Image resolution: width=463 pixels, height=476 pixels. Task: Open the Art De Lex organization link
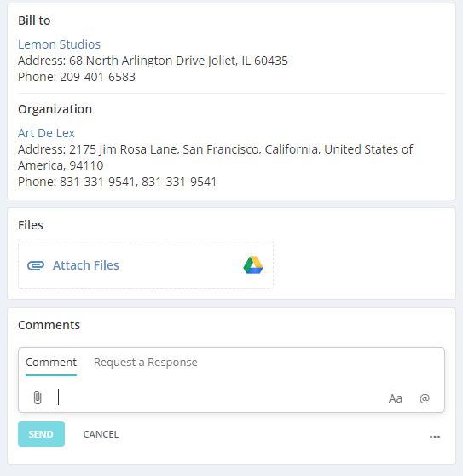coord(46,133)
